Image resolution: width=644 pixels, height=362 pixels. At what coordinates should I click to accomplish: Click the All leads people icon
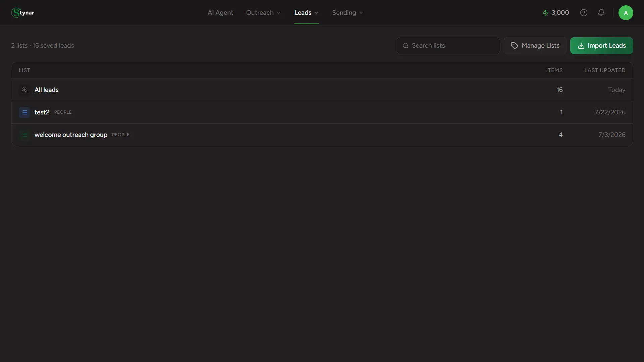coord(24,90)
